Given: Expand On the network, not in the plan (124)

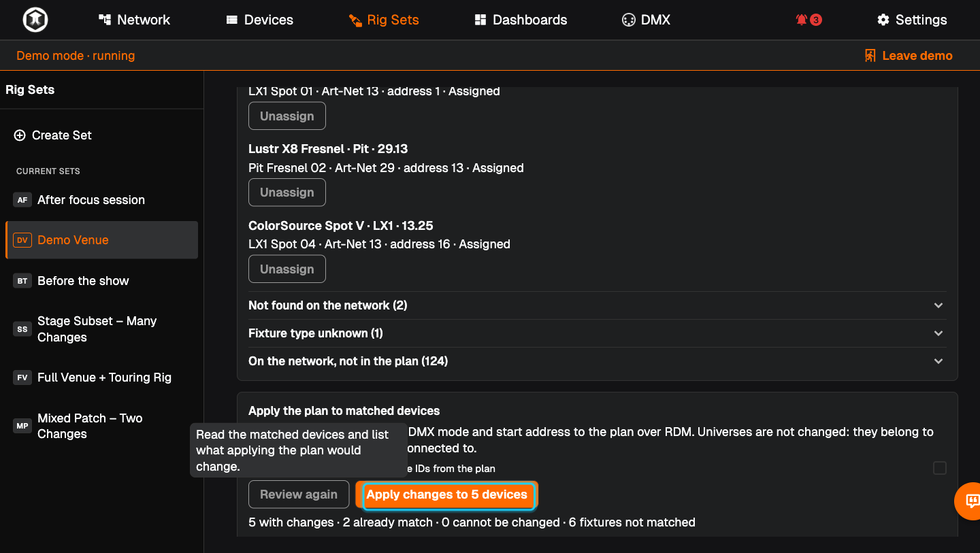Looking at the screenshot, I should pyautogui.click(x=598, y=361).
